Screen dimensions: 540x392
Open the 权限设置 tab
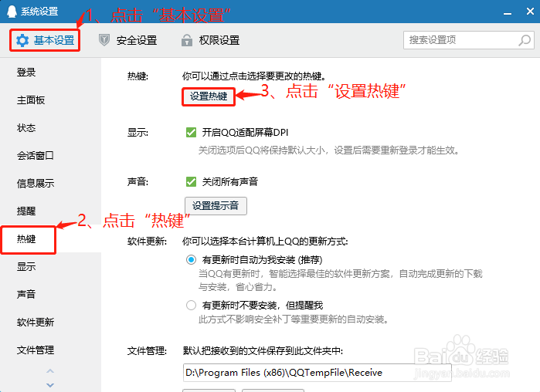(210, 40)
